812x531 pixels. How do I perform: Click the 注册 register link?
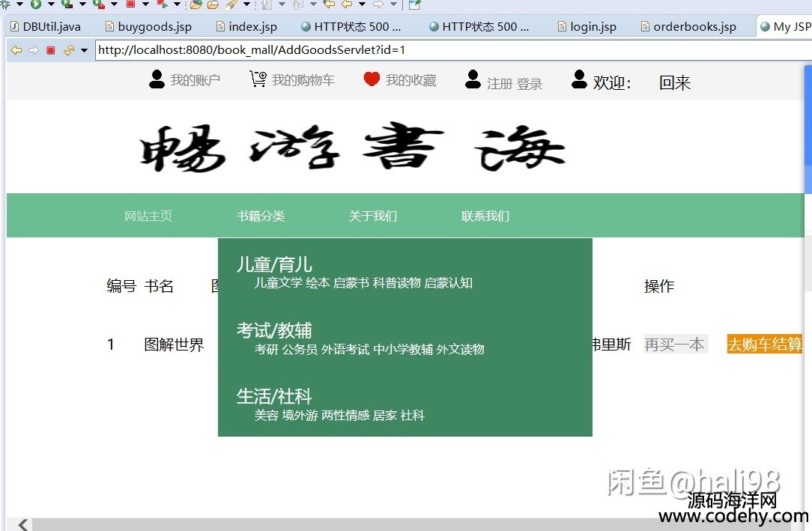click(499, 84)
